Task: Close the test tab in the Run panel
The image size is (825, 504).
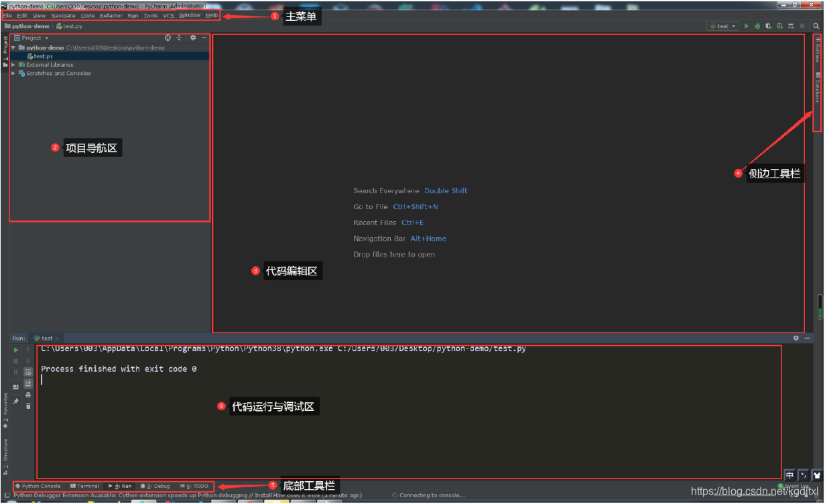Action: click(x=57, y=338)
